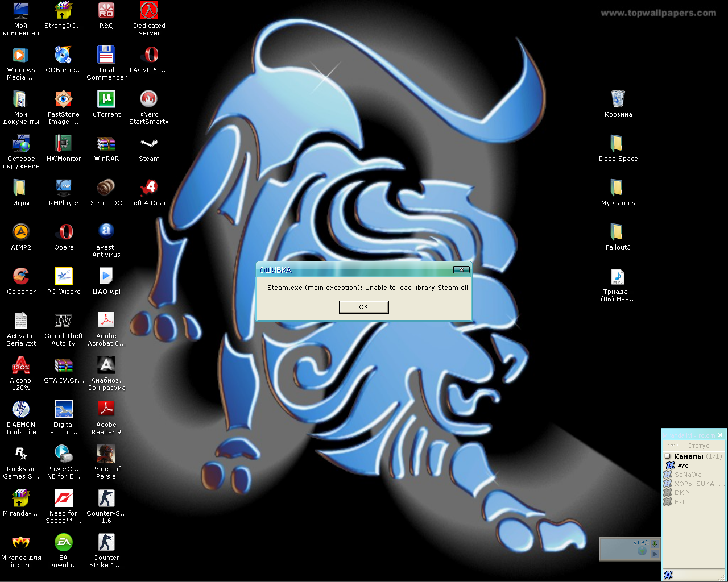Screen dimensions: 728x582
Task: Select the Корзина recycle bin icon
Action: (x=618, y=100)
